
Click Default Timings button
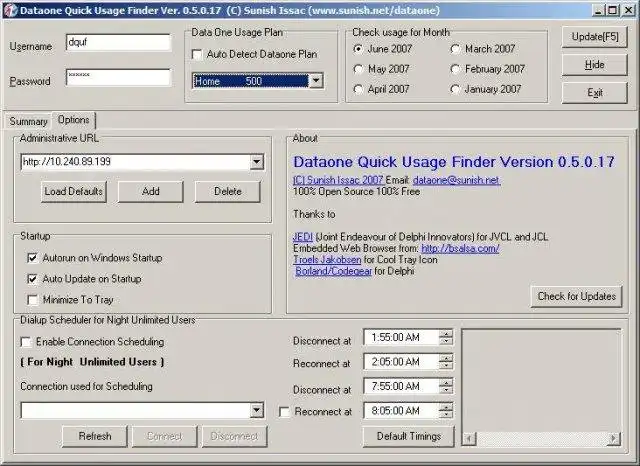pyautogui.click(x=409, y=437)
